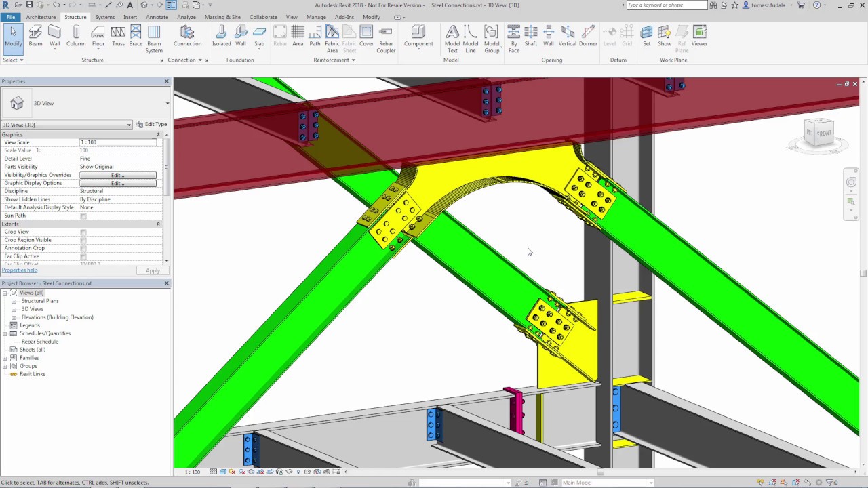Enable the Crop Region Visible option
The image size is (868, 488).
point(83,240)
